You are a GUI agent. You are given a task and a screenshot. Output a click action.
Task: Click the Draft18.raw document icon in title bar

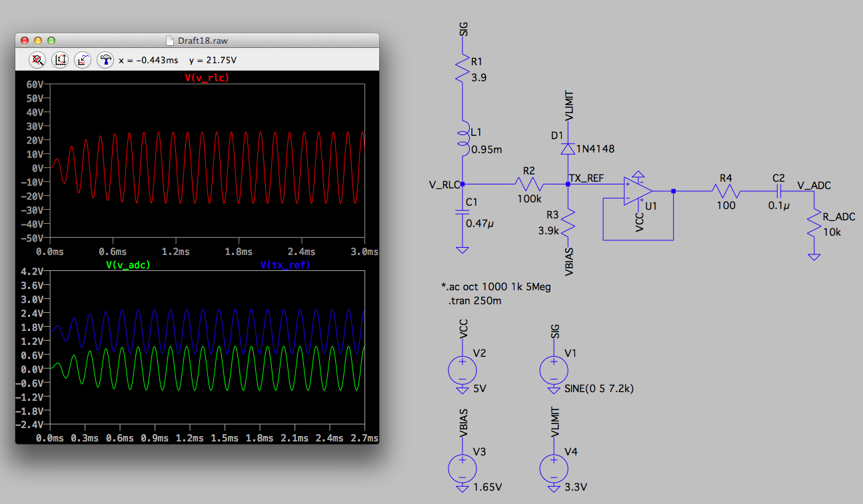(x=171, y=41)
